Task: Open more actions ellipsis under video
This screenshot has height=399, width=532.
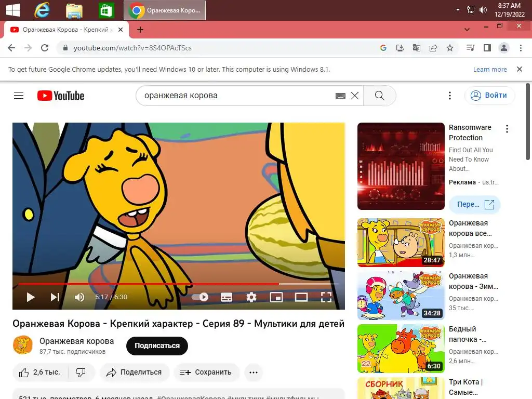Action: pos(254,373)
